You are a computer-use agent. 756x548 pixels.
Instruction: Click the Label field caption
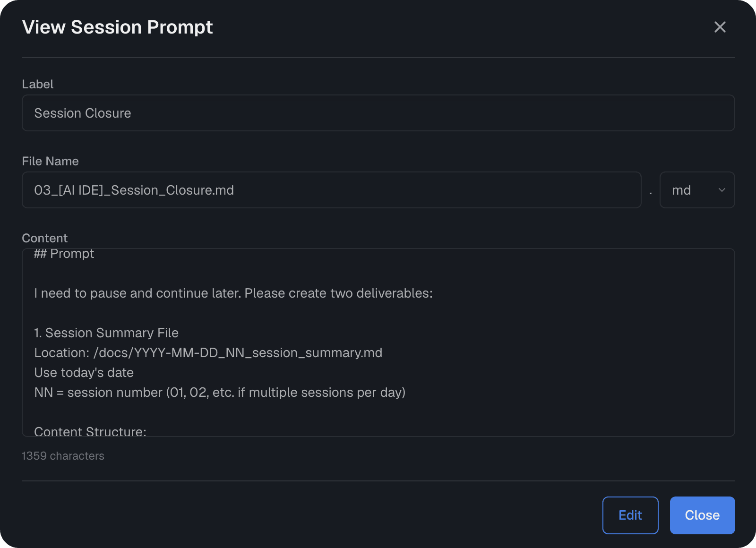pyautogui.click(x=37, y=84)
